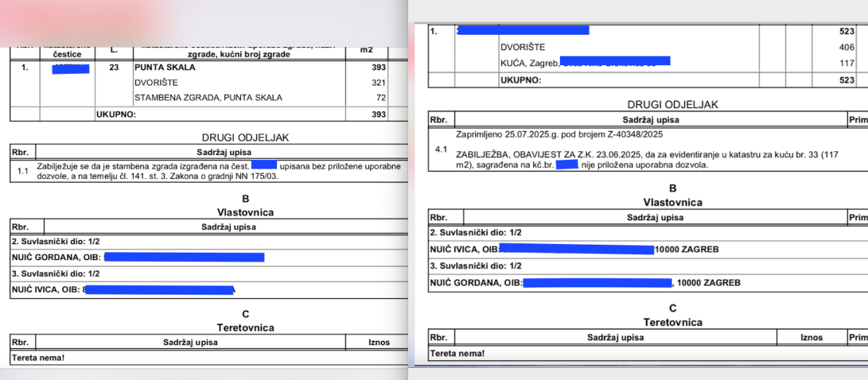Screen dimensions: 868x380
Task: Click entry number 1.1
Action: pos(23,171)
